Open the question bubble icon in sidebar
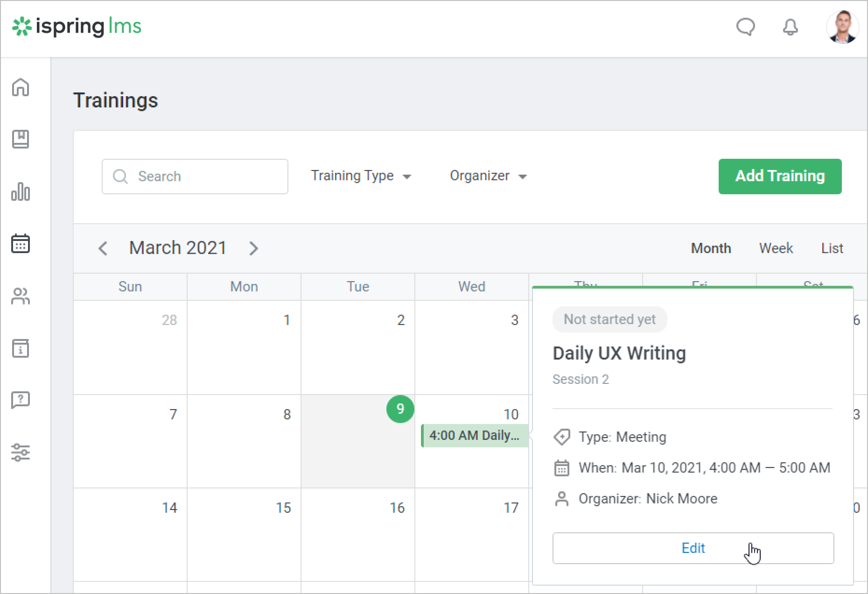 (x=21, y=400)
